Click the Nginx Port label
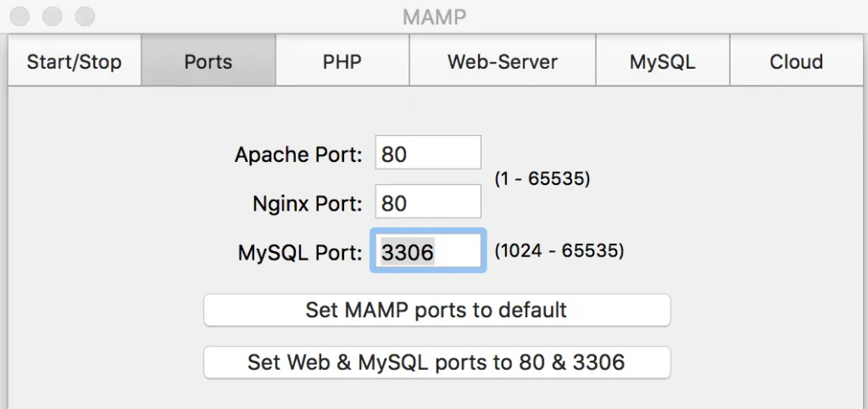The height and width of the screenshot is (409, 868). point(307,204)
